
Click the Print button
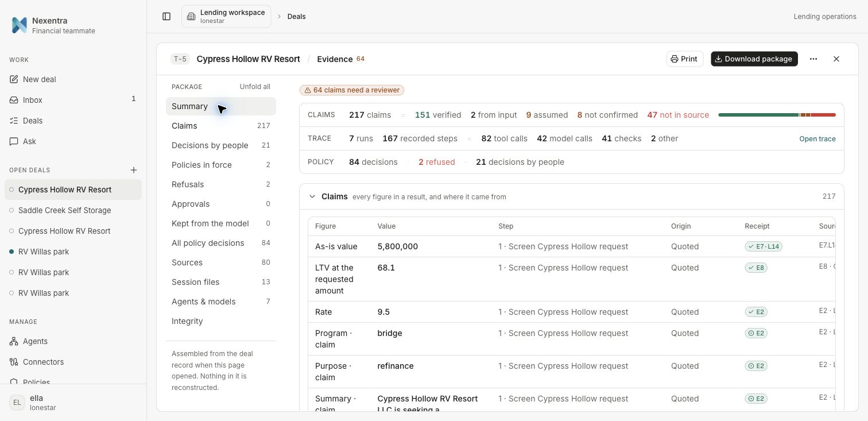click(x=685, y=59)
